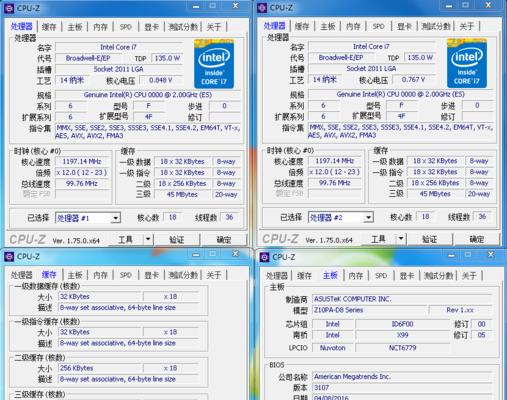The image size is (507, 400).
Task: Click ASUSTeK COMPUTER INC. manufacturer field
Action: 402,299
